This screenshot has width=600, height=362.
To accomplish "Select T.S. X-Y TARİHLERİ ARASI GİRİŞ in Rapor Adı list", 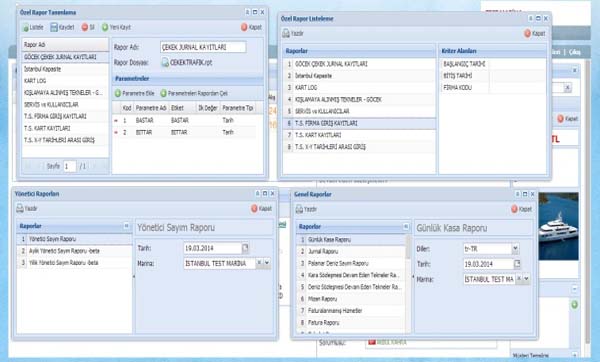I will click(65, 140).
